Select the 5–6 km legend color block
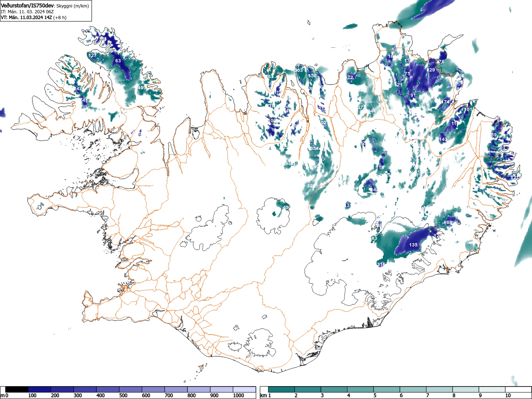This screenshot has height=399, width=532. [x=387, y=389]
